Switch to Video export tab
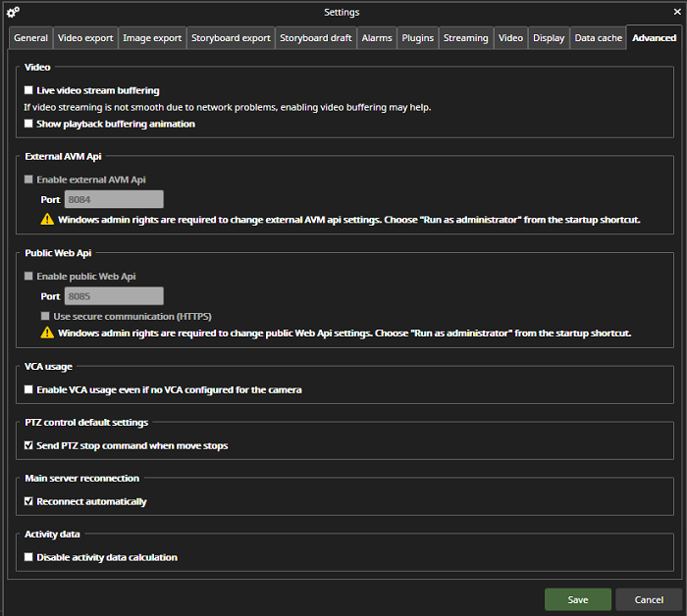This screenshot has height=616, width=687. 85,38
